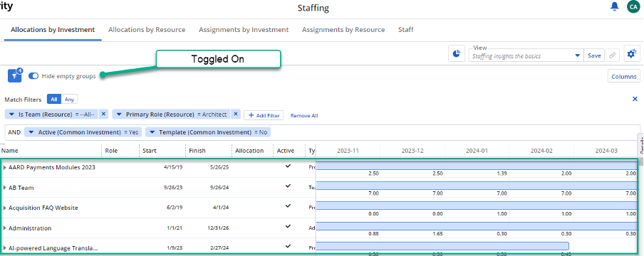Screen dimensions: 644x256
Task: Click the Name column header
Action: pos(9,151)
